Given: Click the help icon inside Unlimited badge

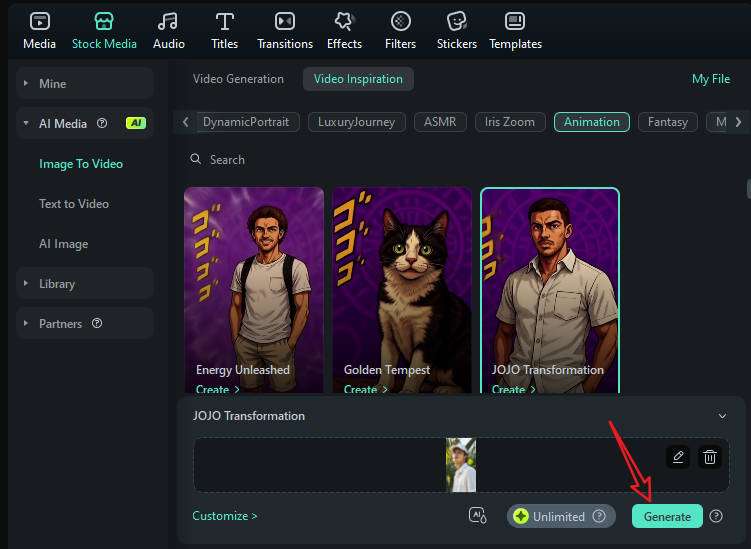Looking at the screenshot, I should point(599,516).
